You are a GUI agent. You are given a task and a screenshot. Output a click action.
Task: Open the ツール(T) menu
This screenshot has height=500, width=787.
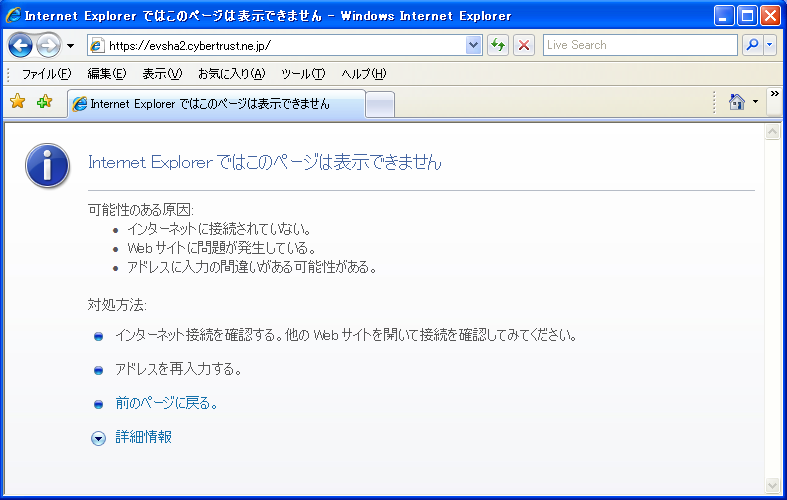(x=303, y=74)
